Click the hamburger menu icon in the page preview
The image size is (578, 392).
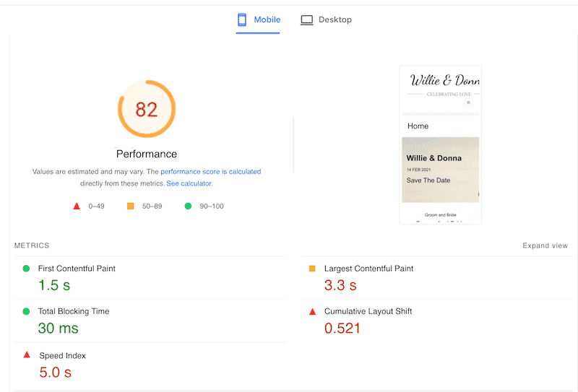coord(468,103)
